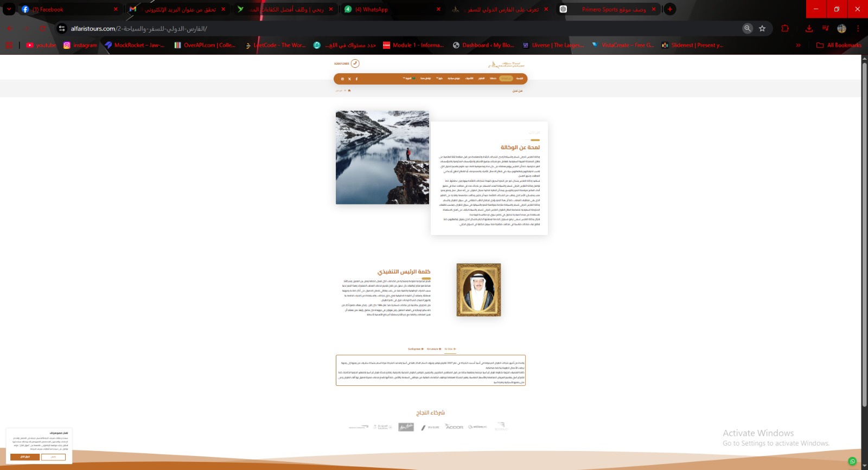Click the snowy lake mountain image
The height and width of the screenshot is (470, 868).
(x=382, y=157)
